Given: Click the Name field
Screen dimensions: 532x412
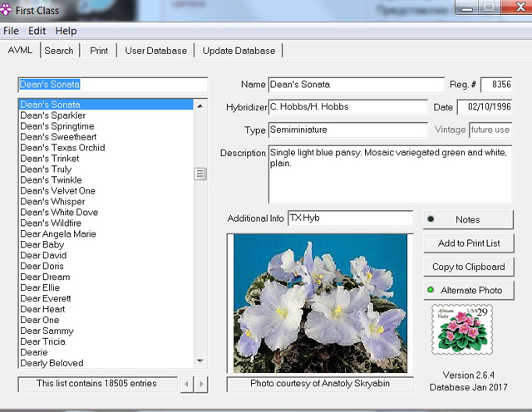Looking at the screenshot, I should [356, 85].
